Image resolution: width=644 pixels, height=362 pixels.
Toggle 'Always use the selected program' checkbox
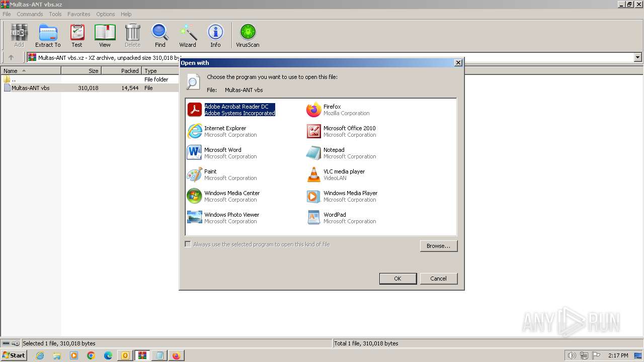click(x=188, y=244)
